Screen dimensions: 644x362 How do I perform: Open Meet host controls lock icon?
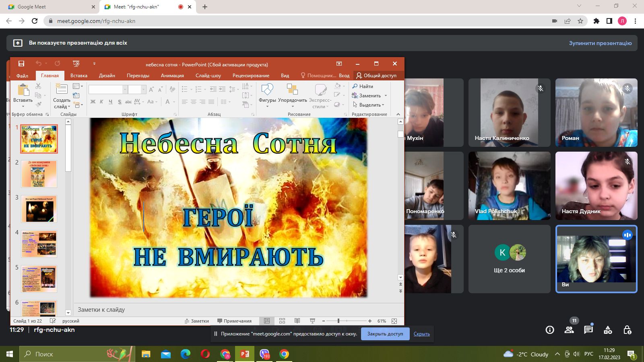tap(627, 330)
